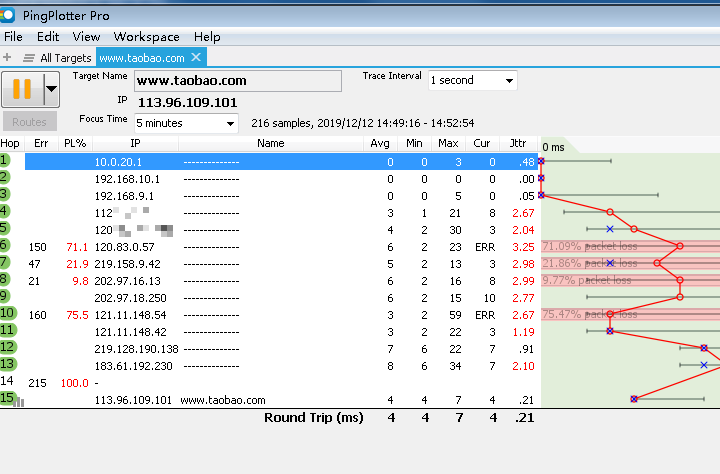The height and width of the screenshot is (474, 720).
Task: Click the 100.0 packet loss value at hop 14
Action: pyautogui.click(x=74, y=383)
